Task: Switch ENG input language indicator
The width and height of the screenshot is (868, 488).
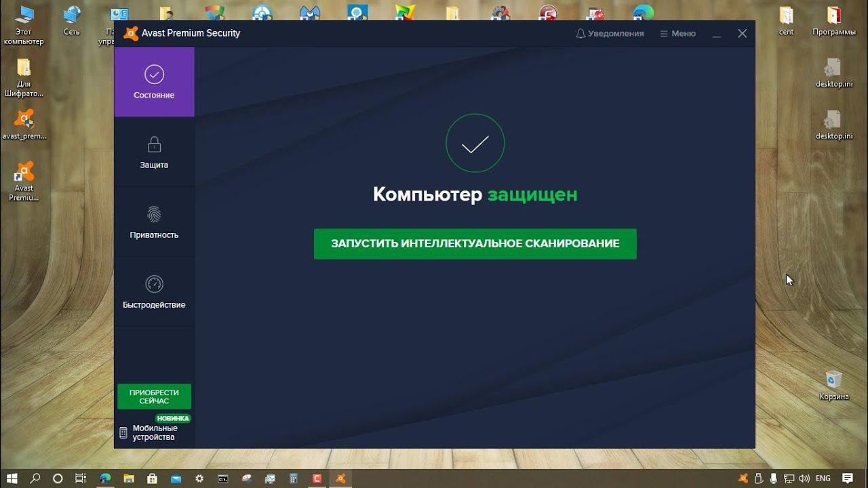Action: (x=823, y=479)
